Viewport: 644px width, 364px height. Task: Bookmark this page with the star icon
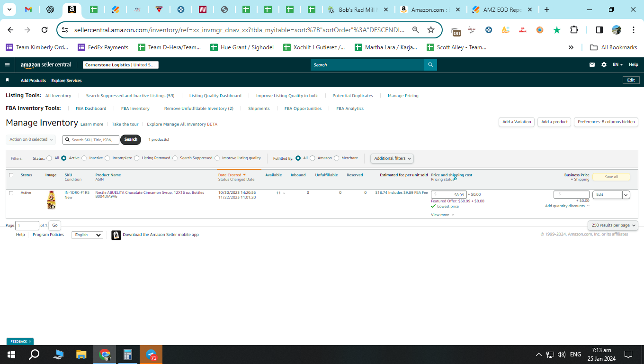coord(431,30)
